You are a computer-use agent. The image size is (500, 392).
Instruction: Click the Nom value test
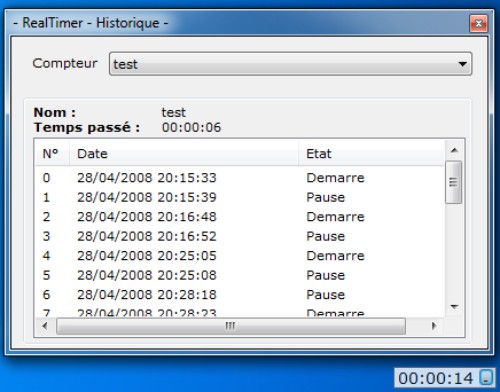[174, 112]
